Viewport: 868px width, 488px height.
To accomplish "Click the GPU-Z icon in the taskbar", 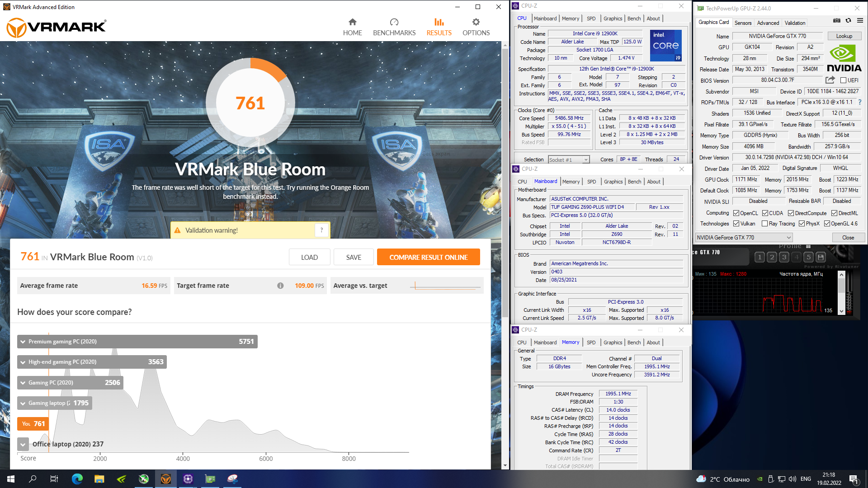I will (210, 479).
